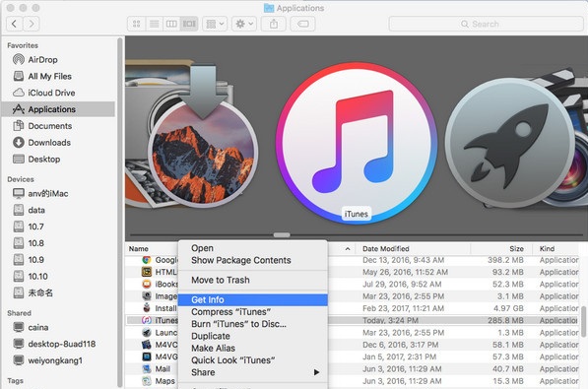The height and width of the screenshot is (389, 588).
Task: Choose Make Alias
Action: (x=253, y=348)
